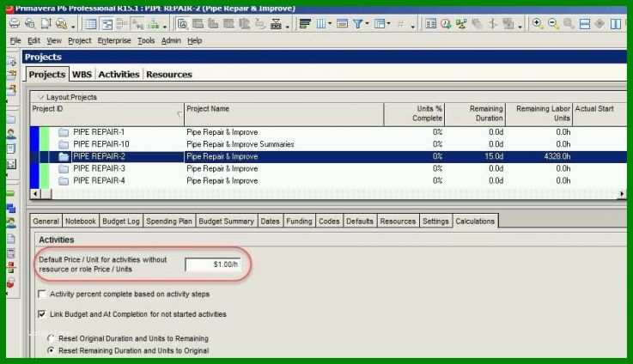Click the Project ID column header

107,114
